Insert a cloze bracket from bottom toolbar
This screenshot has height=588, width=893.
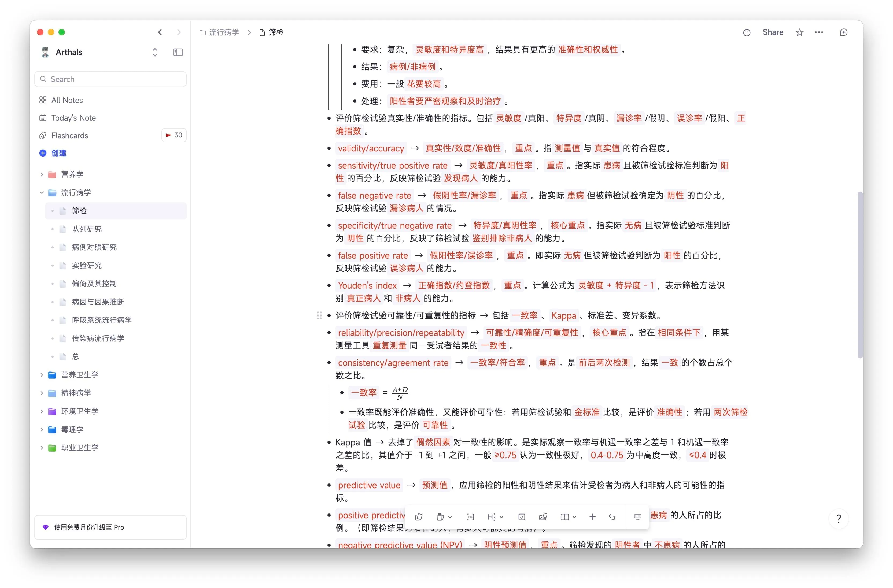[x=470, y=517]
